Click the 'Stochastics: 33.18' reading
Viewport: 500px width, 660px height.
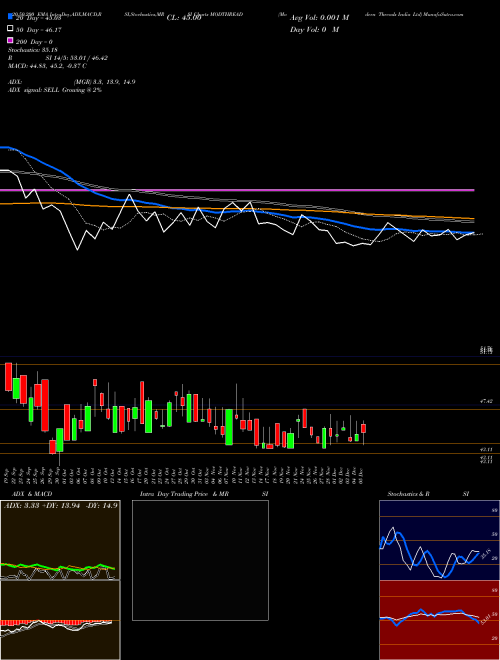[x=33, y=50]
